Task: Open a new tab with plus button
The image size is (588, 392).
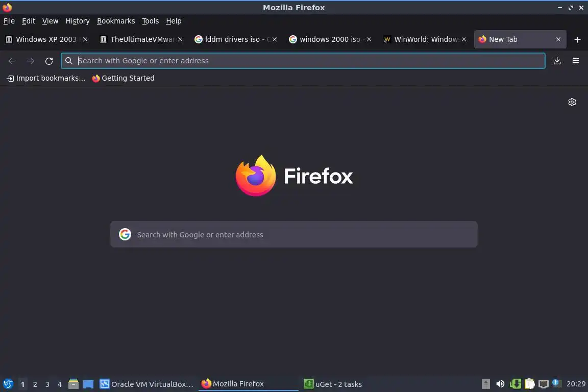Action: coord(577,39)
